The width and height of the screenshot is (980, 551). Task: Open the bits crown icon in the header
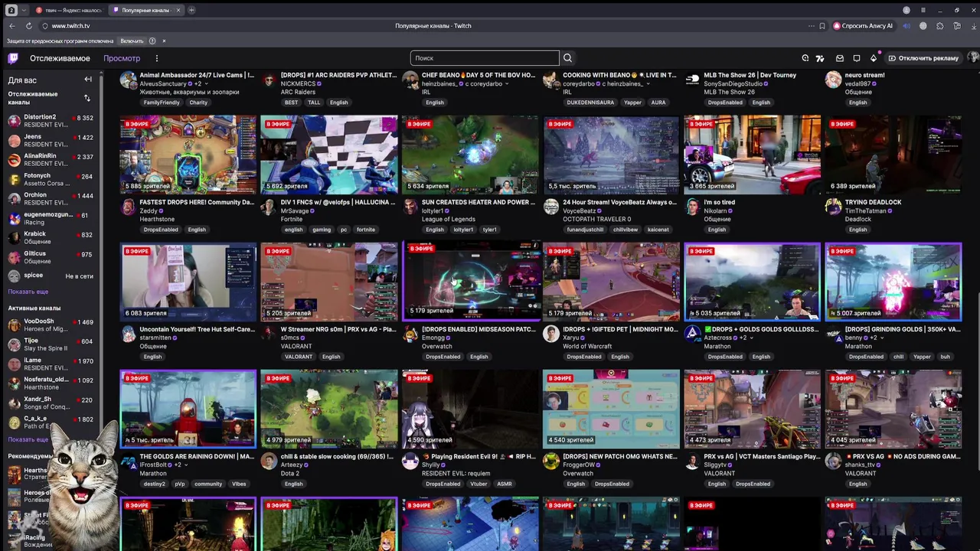(x=874, y=58)
